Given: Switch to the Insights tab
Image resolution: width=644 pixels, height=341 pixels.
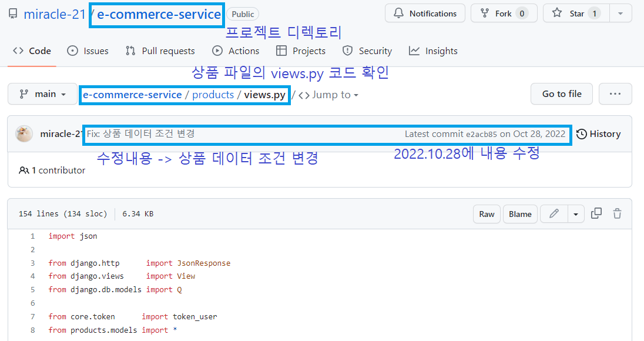Looking at the screenshot, I should click(x=433, y=51).
